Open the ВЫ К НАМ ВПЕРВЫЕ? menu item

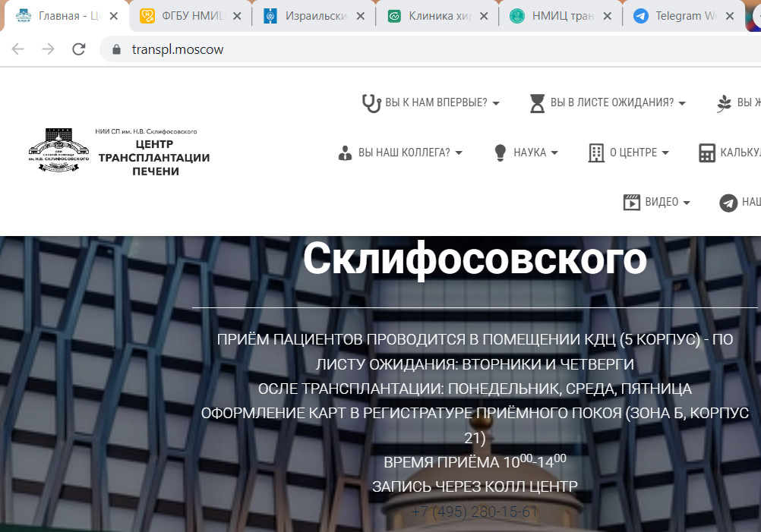click(x=431, y=102)
